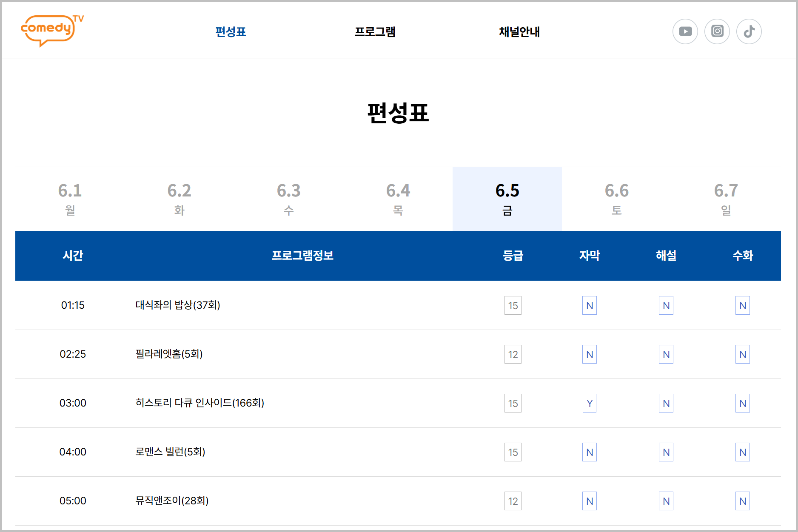
Task: Select the 6.3 수 date tab
Action: point(289,199)
